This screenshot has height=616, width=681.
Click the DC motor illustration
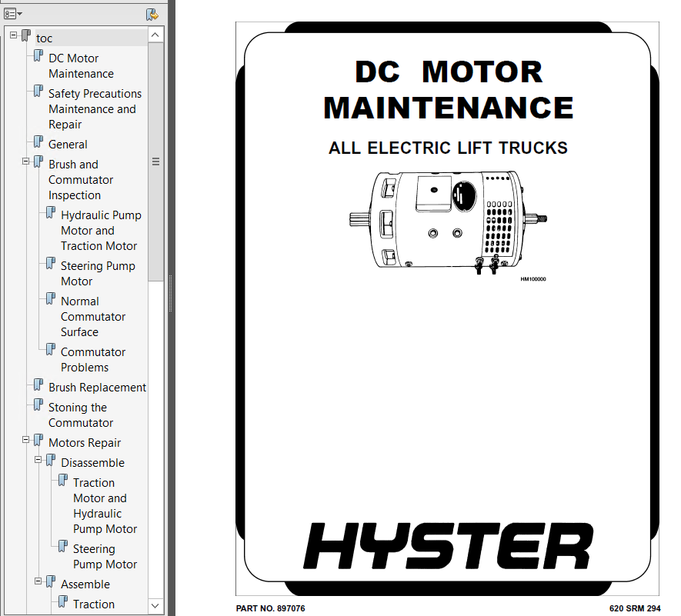tap(448, 222)
